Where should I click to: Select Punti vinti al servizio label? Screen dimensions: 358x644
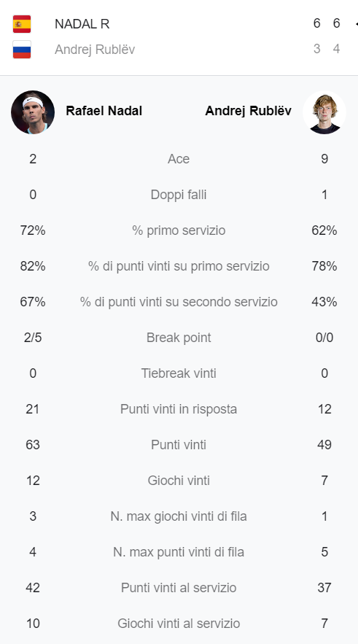(179, 588)
